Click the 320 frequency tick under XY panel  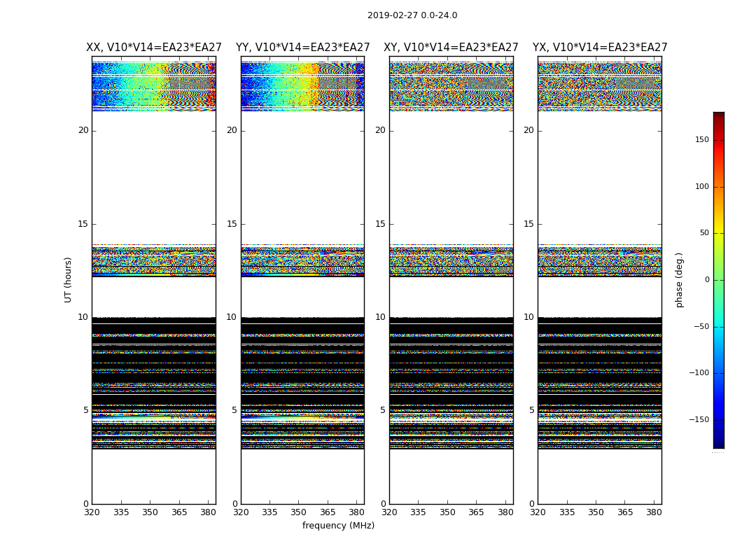tap(389, 512)
